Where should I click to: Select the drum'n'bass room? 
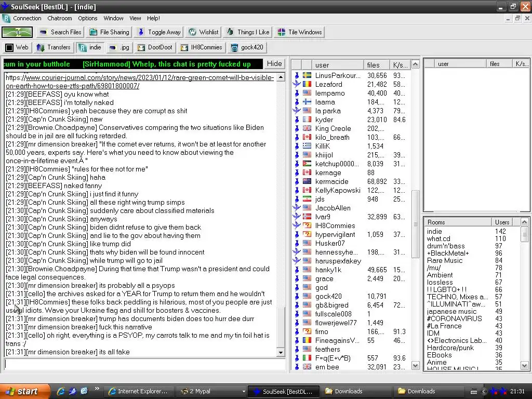click(445, 246)
